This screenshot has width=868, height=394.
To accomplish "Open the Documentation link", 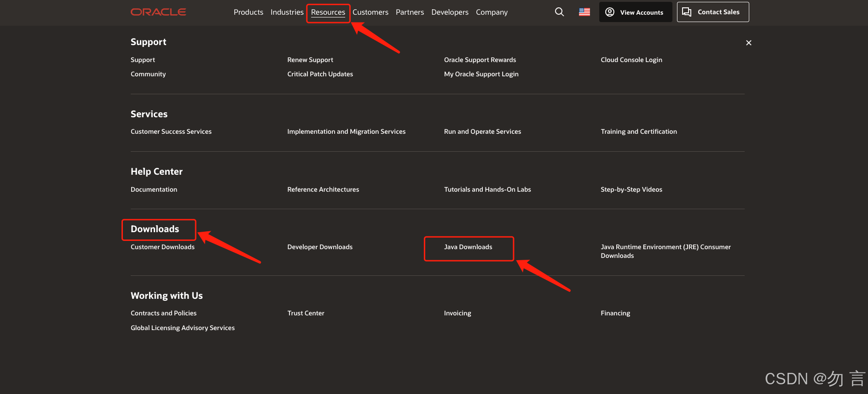I will 154,189.
